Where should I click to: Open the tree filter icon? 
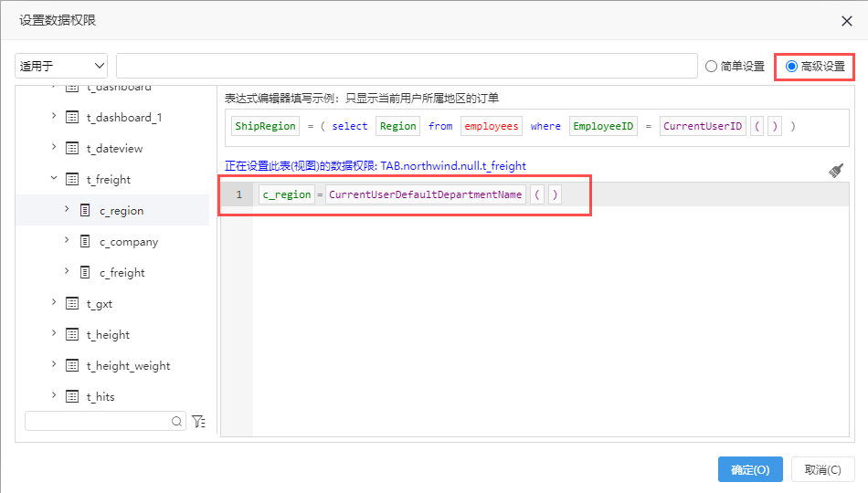[199, 422]
